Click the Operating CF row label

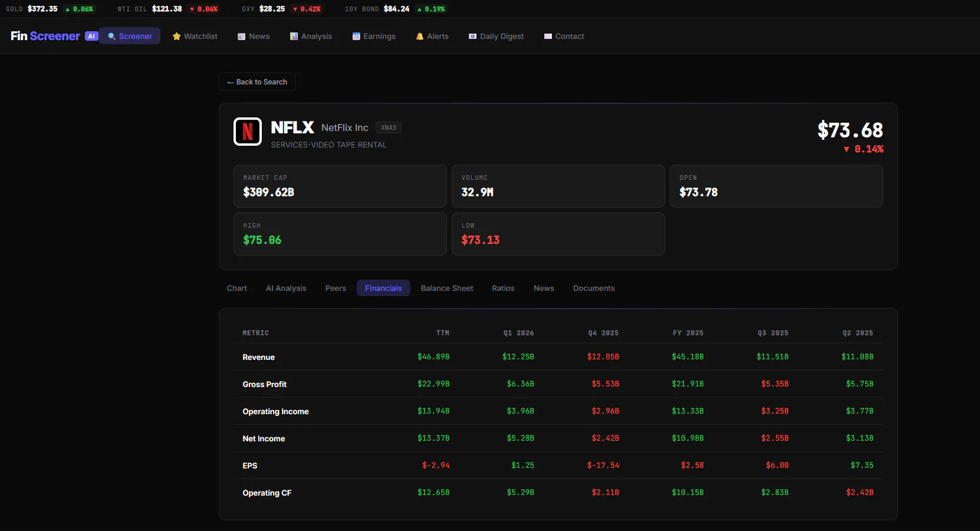(x=267, y=493)
